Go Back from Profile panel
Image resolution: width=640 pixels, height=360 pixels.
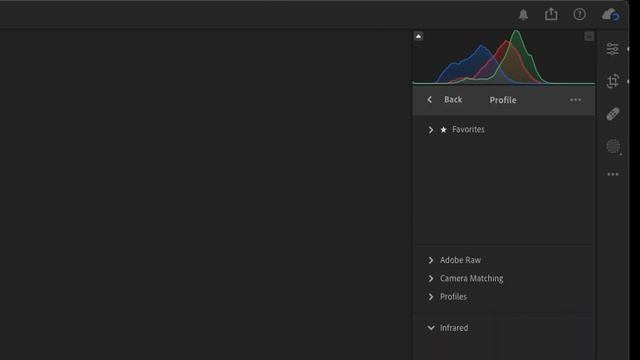(x=453, y=100)
